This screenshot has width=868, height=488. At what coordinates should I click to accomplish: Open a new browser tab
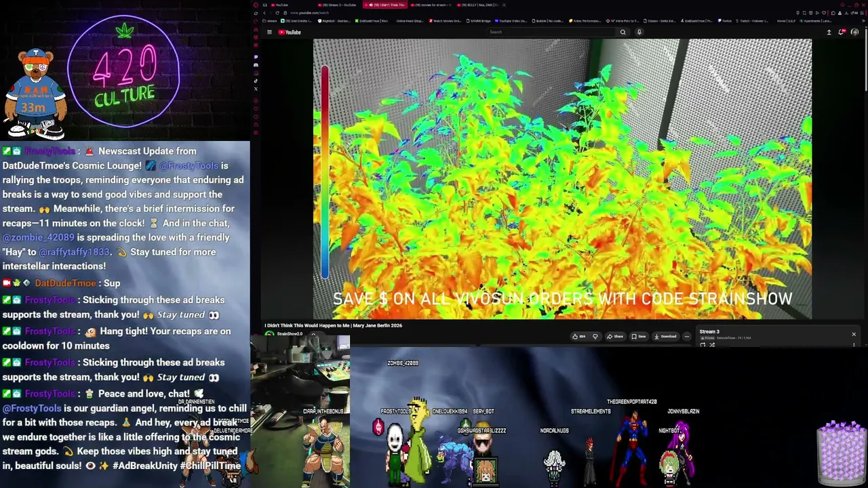pos(504,5)
